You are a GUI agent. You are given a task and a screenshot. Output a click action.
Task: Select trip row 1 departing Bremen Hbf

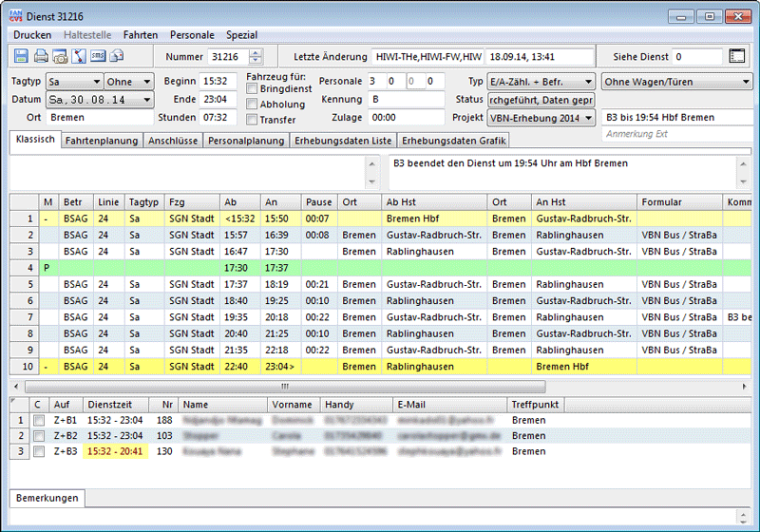(x=381, y=218)
